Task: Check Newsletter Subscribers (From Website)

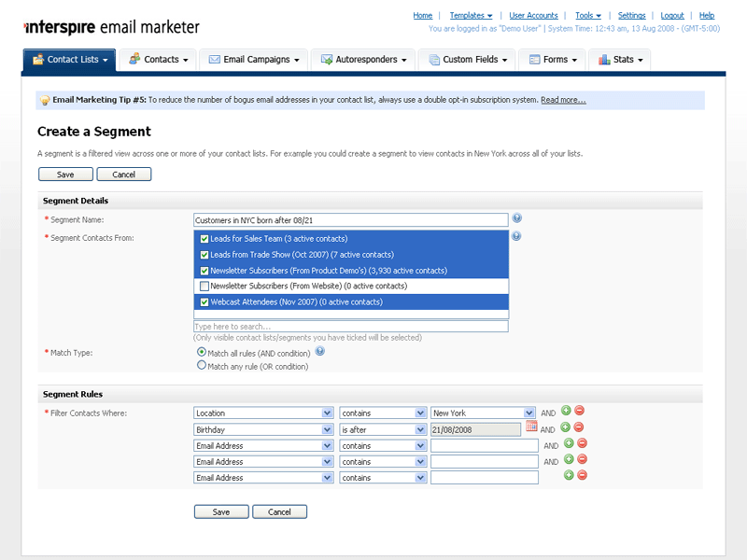Action: pyautogui.click(x=204, y=287)
